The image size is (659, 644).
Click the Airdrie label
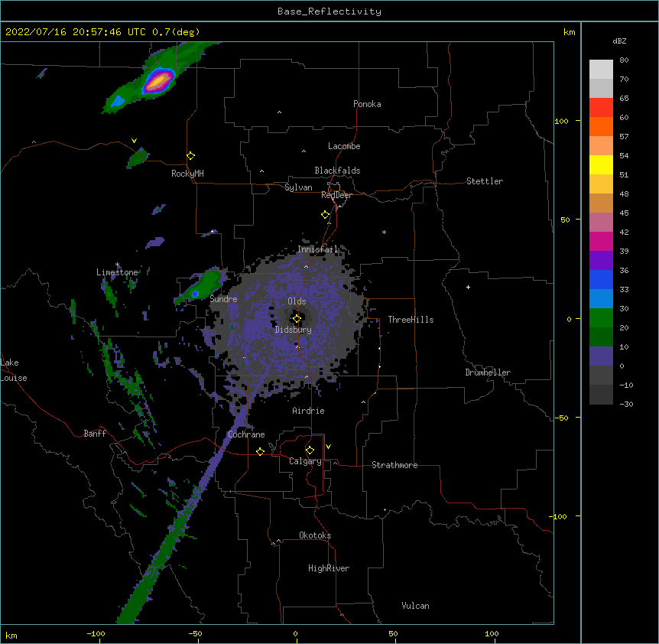tap(309, 411)
